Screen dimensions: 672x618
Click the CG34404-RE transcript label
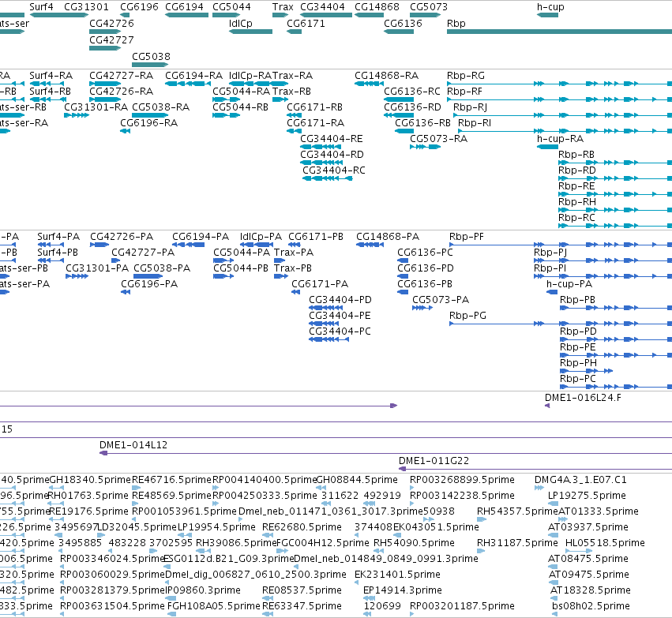coord(332,139)
